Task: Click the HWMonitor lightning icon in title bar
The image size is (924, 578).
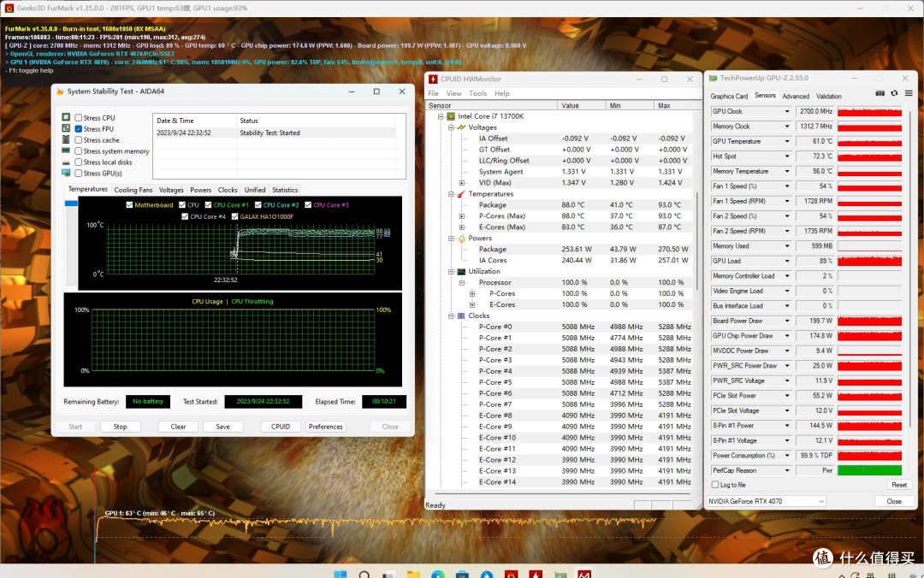Action: coord(433,79)
